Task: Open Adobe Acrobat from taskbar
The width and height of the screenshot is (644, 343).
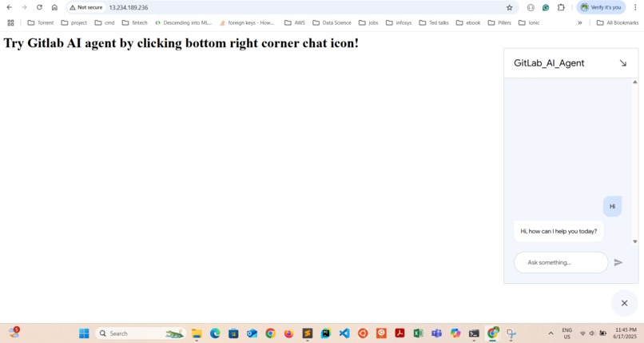Action: [x=400, y=333]
